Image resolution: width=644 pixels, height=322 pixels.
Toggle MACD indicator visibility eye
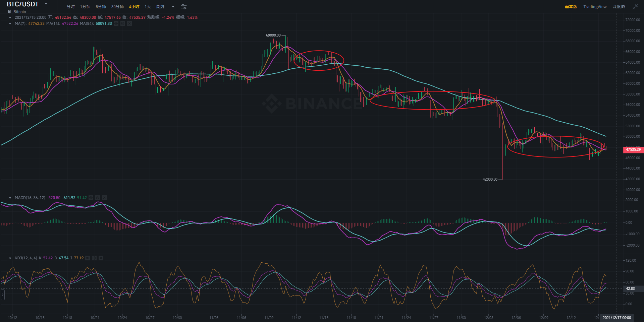(91, 198)
